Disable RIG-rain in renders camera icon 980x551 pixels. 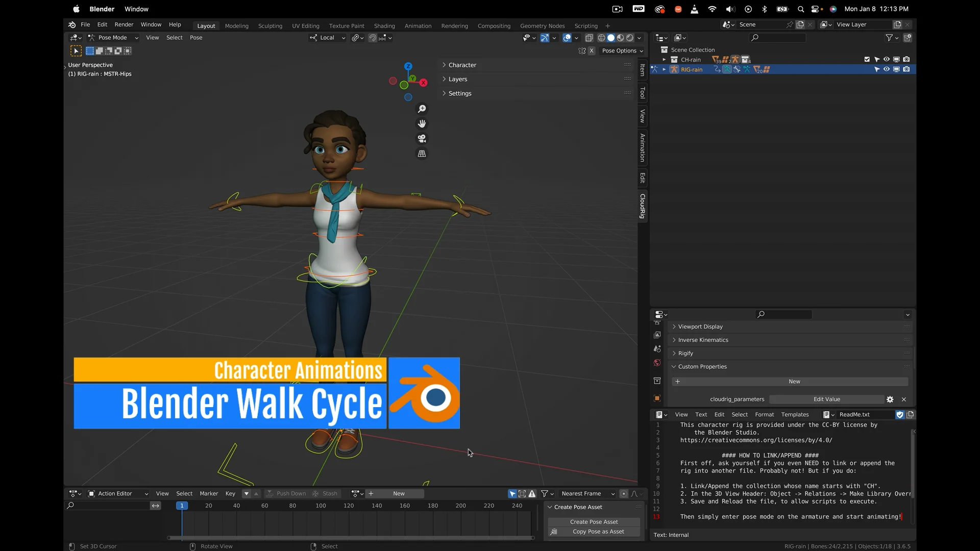point(906,69)
